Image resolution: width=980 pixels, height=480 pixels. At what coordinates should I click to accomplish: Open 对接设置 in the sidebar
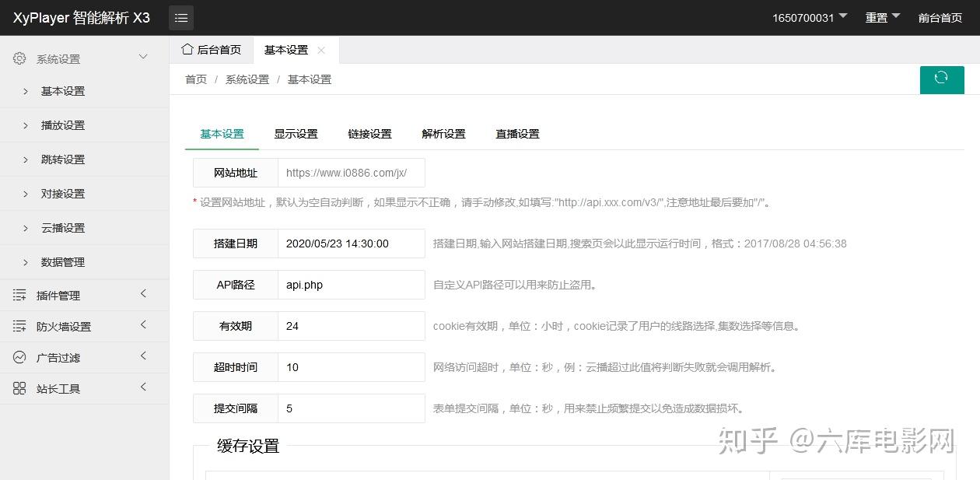[84, 194]
